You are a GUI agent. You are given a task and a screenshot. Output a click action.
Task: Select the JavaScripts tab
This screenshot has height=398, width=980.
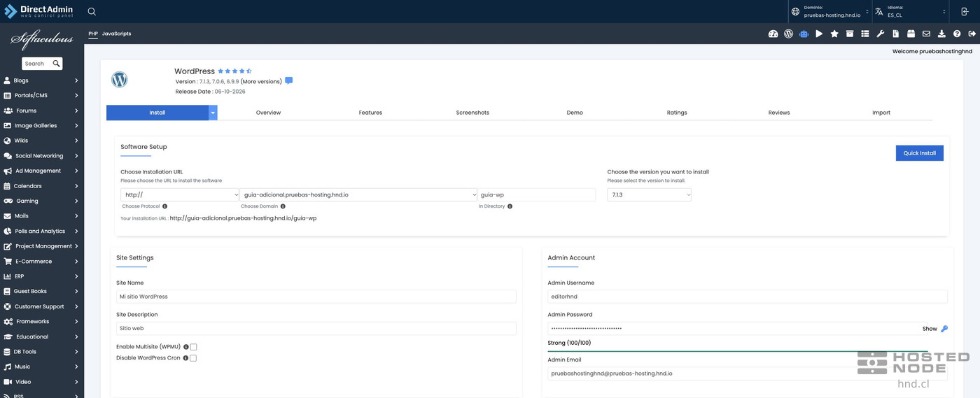(116, 34)
